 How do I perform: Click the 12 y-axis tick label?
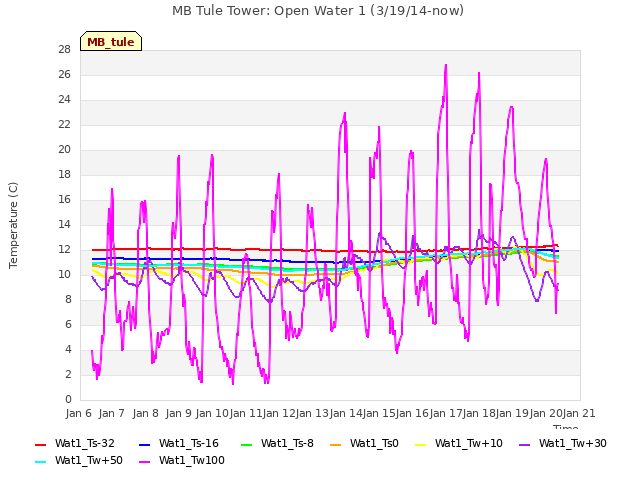click(64, 249)
